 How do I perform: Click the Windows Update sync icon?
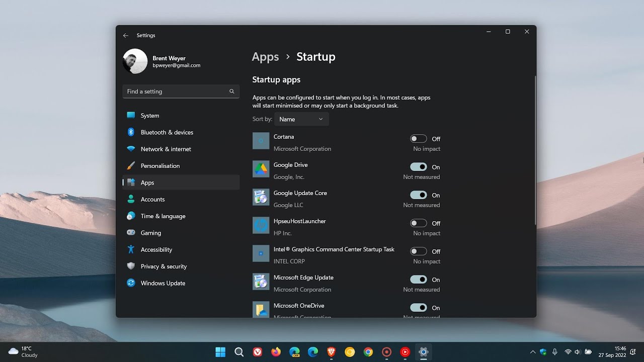[131, 283]
